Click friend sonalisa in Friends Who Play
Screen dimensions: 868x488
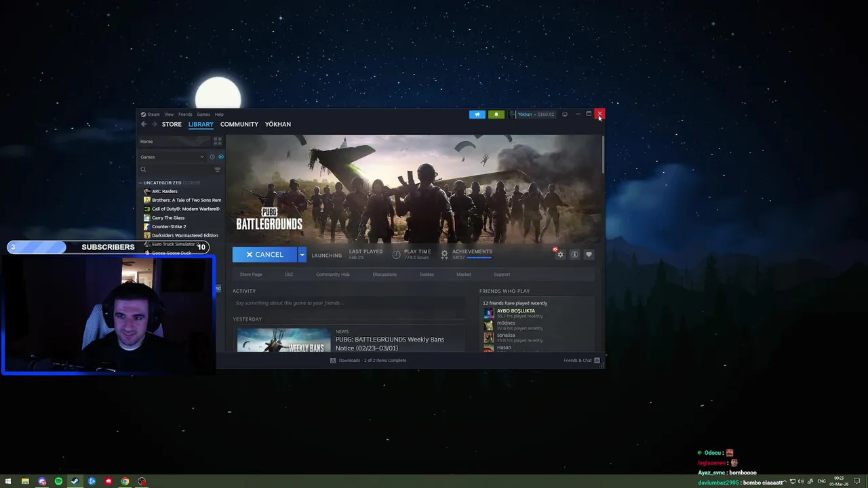(506, 335)
